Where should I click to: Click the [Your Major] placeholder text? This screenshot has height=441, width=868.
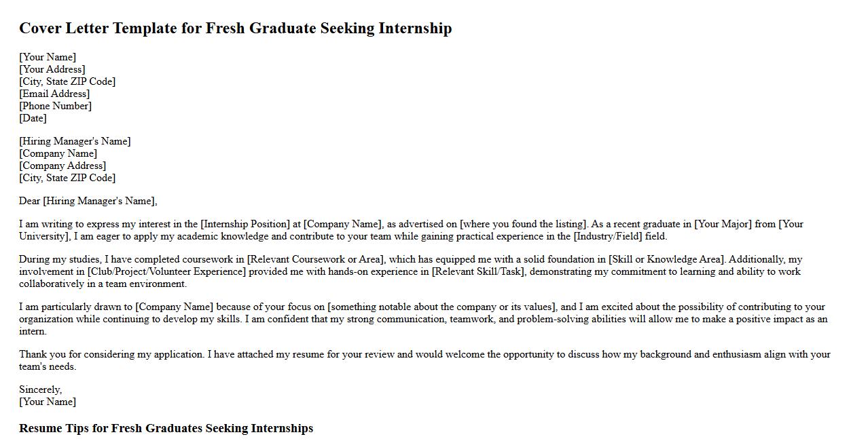pos(723,224)
